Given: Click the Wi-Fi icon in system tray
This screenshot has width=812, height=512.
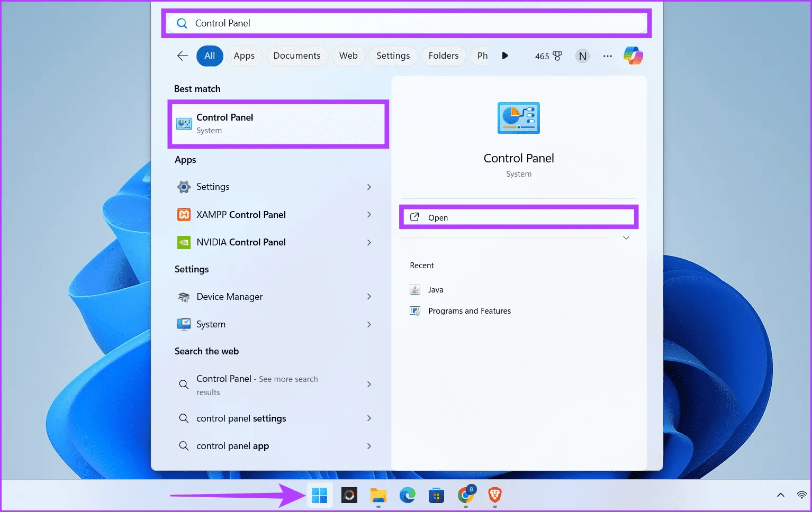Looking at the screenshot, I should click(x=802, y=495).
